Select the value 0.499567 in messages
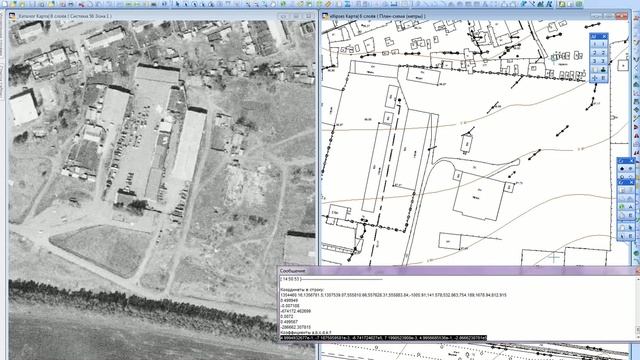 click(x=289, y=322)
